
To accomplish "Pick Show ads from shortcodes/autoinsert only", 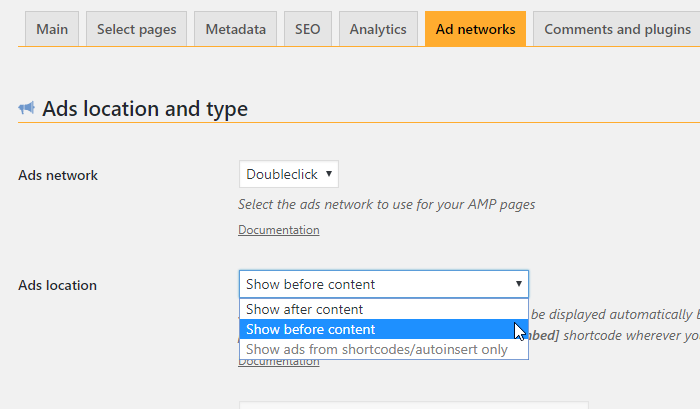I will 384,349.
